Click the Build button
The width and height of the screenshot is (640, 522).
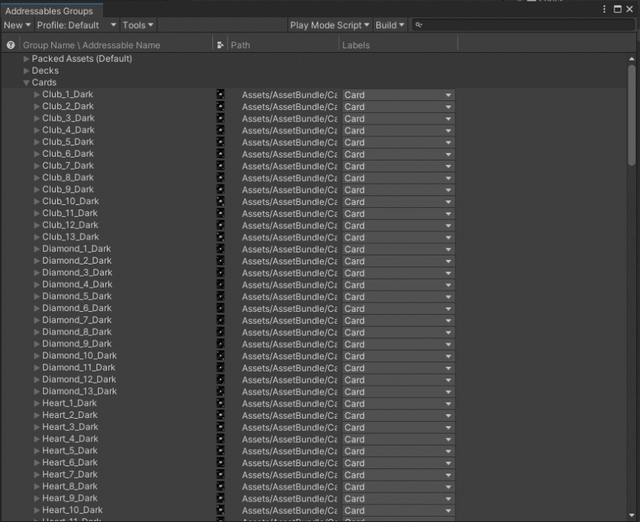(389, 25)
